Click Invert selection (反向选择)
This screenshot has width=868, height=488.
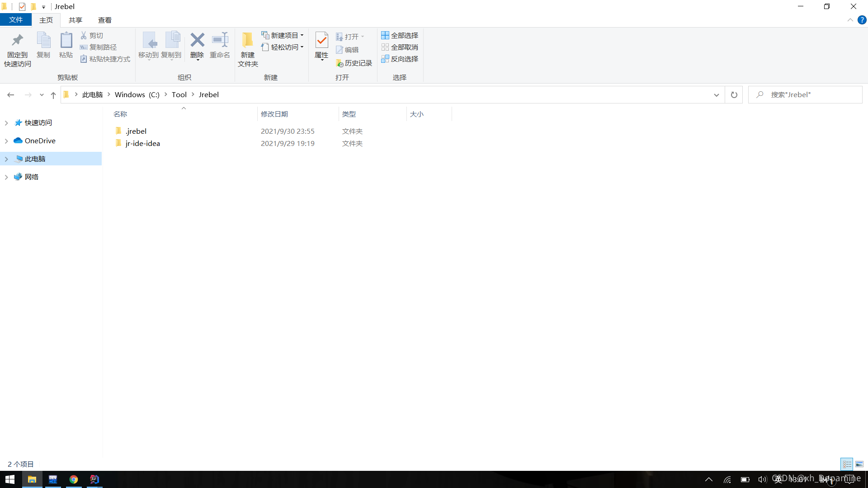400,59
